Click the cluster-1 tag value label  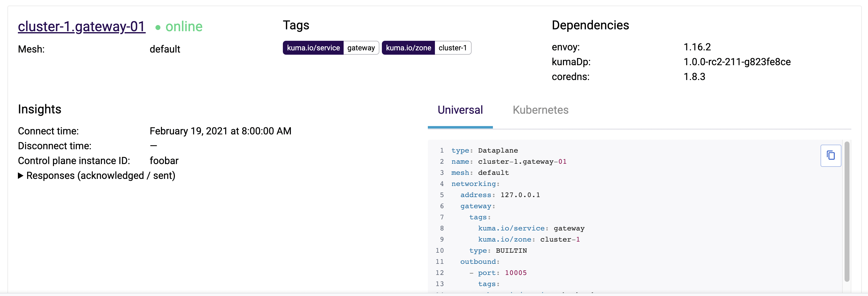pyautogui.click(x=453, y=48)
